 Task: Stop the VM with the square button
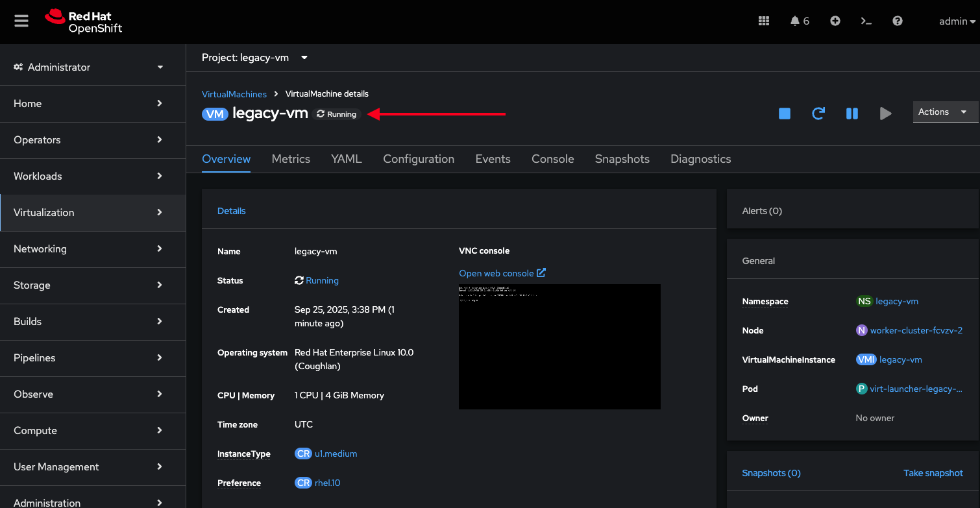(785, 114)
